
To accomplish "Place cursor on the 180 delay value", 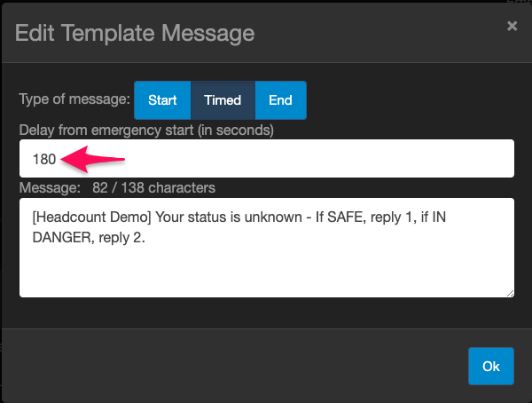I will click(x=44, y=160).
